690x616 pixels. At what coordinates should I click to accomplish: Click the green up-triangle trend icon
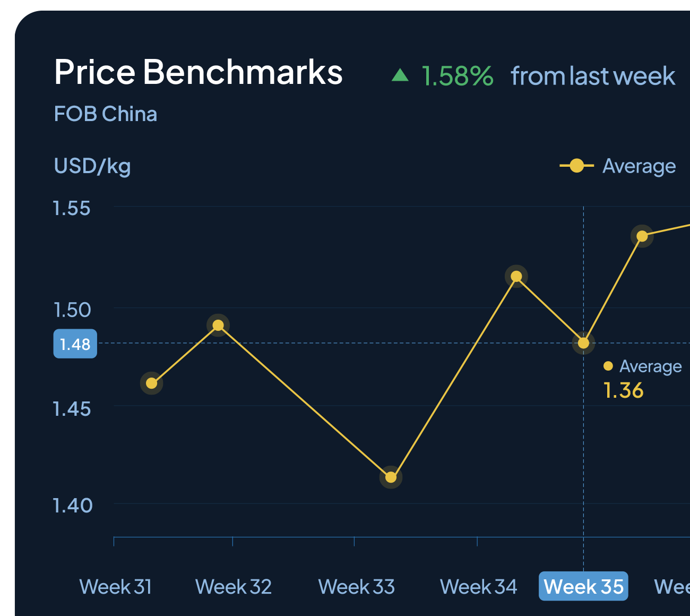click(x=400, y=75)
